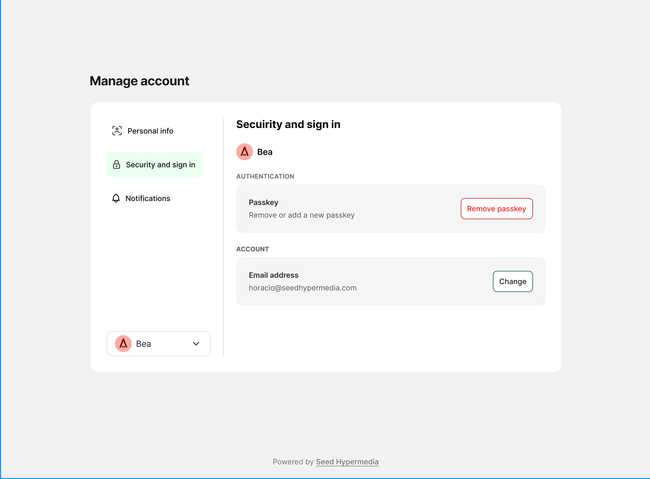Click the avatar inside the account switcher
This screenshot has width=650, height=479.
[x=123, y=344]
